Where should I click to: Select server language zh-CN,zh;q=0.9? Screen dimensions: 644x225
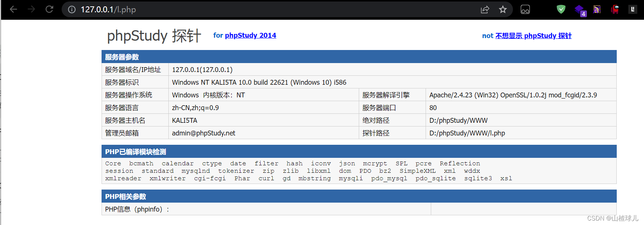click(195, 108)
